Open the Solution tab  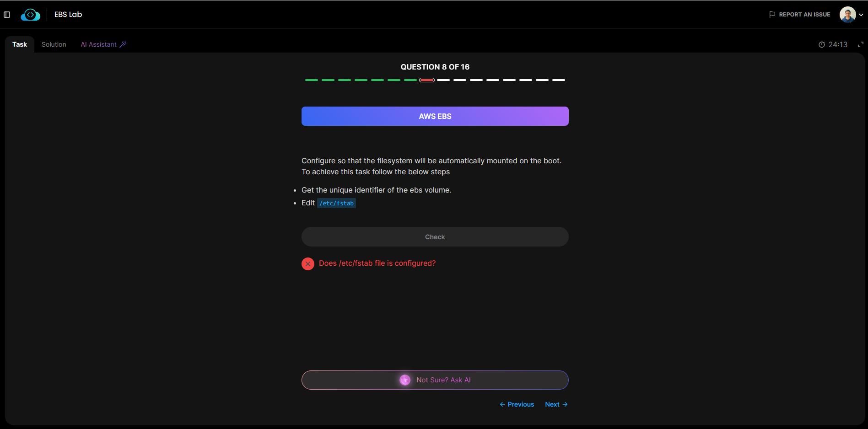(x=54, y=44)
